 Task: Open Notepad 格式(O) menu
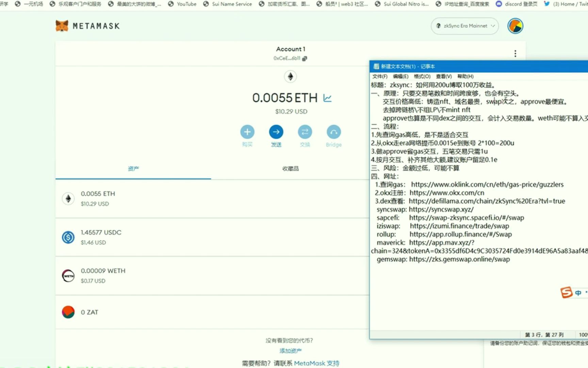(422, 76)
